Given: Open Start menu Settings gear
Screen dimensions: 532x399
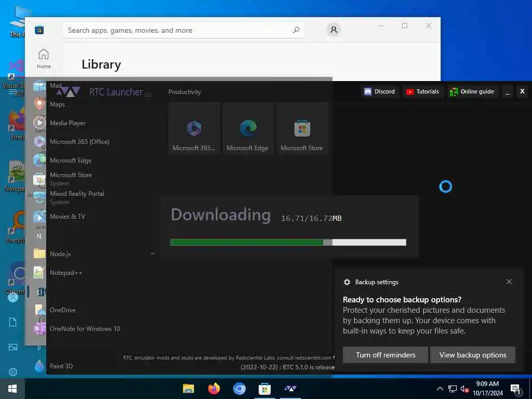Looking at the screenshot, I should (x=13, y=372).
